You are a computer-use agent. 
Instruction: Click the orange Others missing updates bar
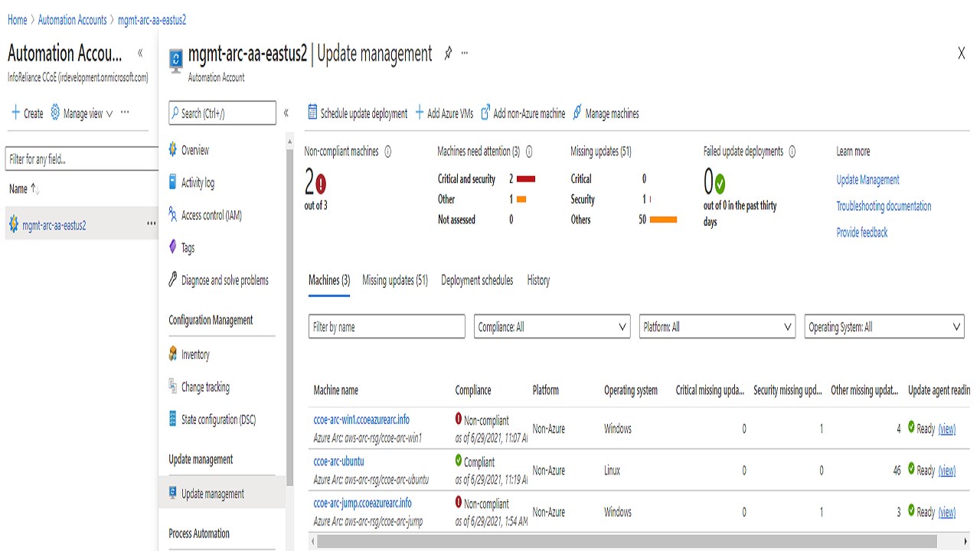(x=663, y=220)
